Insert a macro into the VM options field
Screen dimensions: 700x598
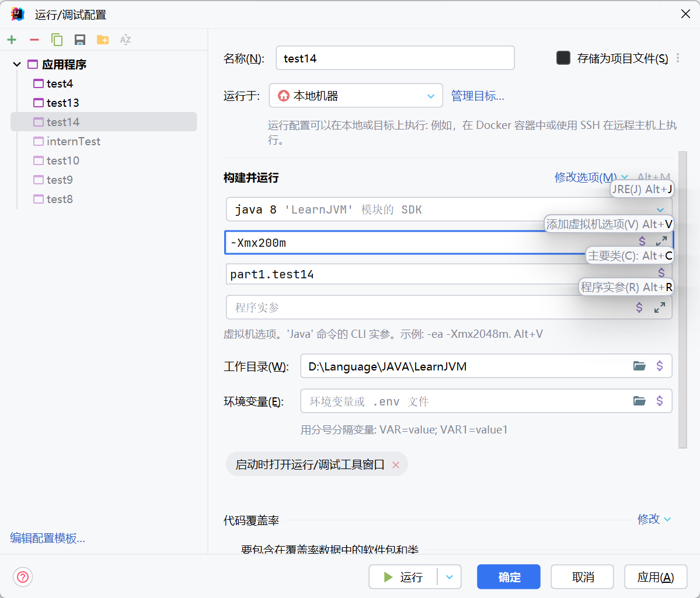click(x=642, y=240)
